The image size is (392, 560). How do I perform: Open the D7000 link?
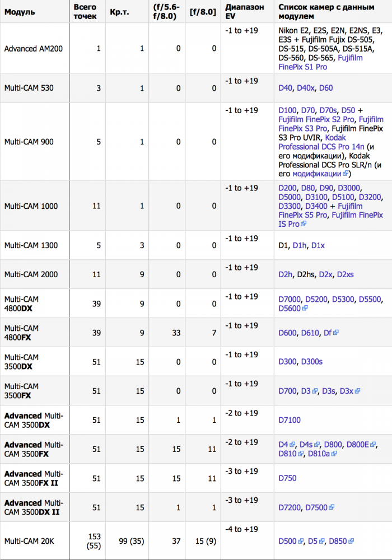point(290,299)
